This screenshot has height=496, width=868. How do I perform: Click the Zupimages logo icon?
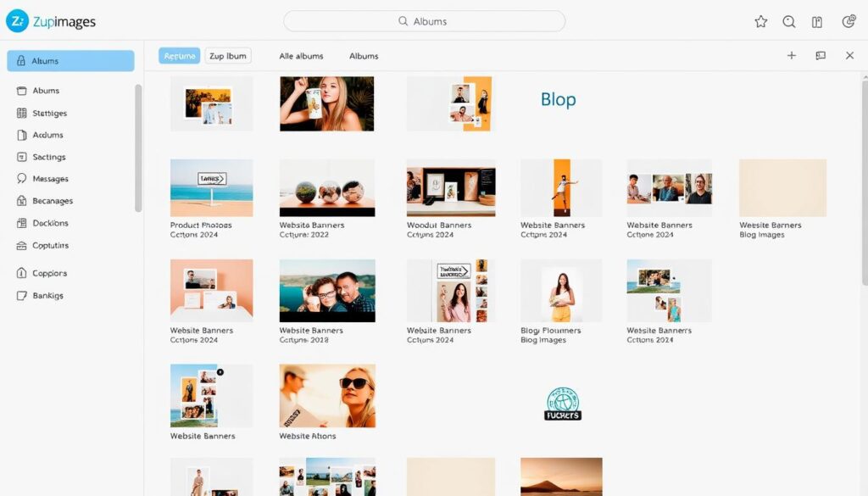point(17,21)
